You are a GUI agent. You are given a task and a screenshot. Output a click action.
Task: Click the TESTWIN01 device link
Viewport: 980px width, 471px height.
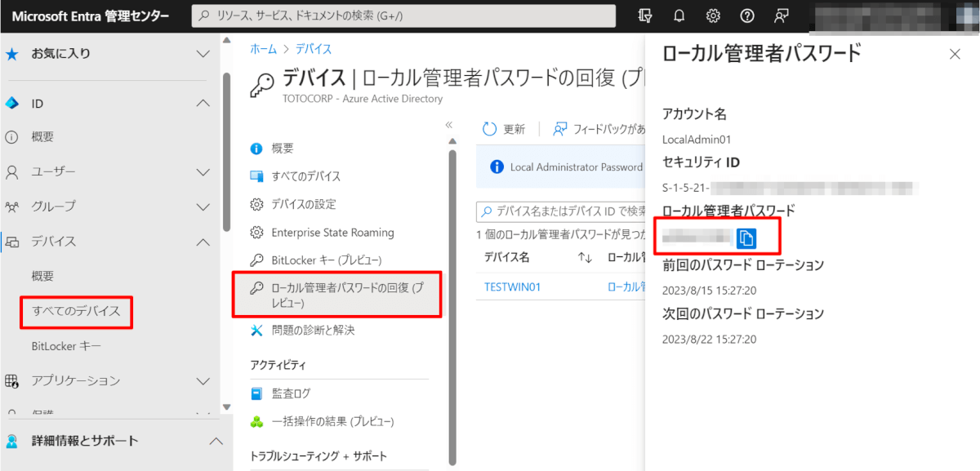[512, 287]
